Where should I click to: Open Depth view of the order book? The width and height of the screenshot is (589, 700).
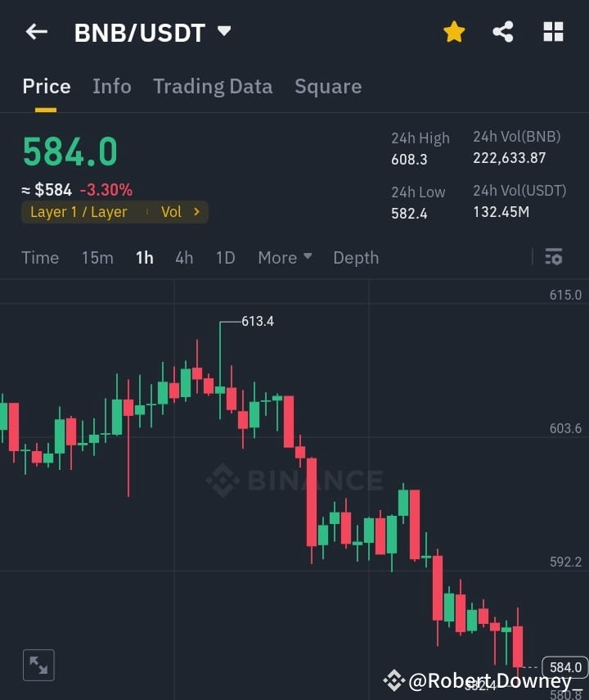[356, 257]
